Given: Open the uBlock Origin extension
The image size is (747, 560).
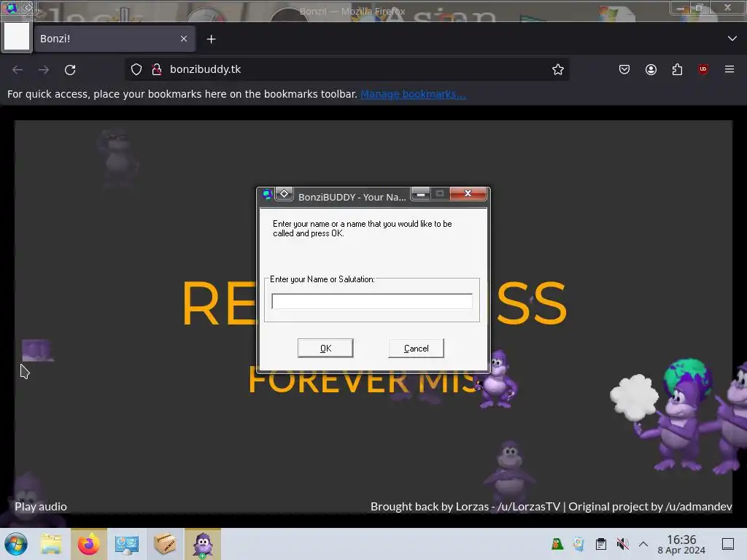Looking at the screenshot, I should pyautogui.click(x=703, y=69).
